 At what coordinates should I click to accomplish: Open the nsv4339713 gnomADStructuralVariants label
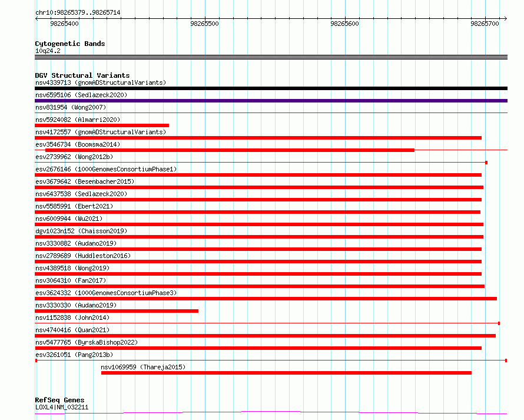[x=101, y=82]
